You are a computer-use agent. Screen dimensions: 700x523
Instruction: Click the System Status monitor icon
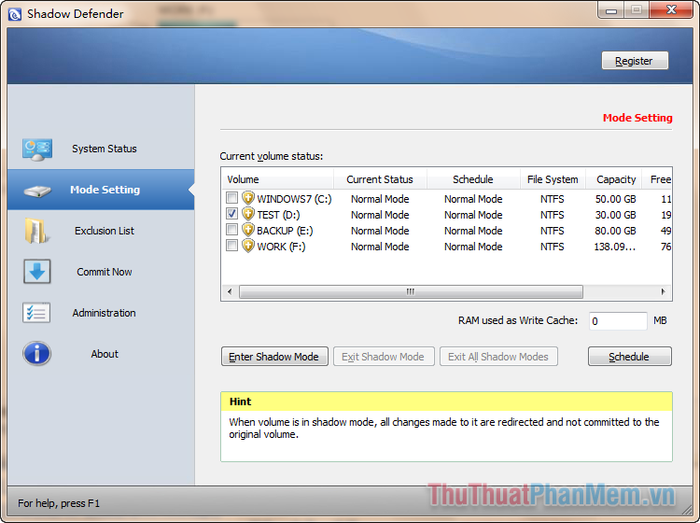click(37, 149)
